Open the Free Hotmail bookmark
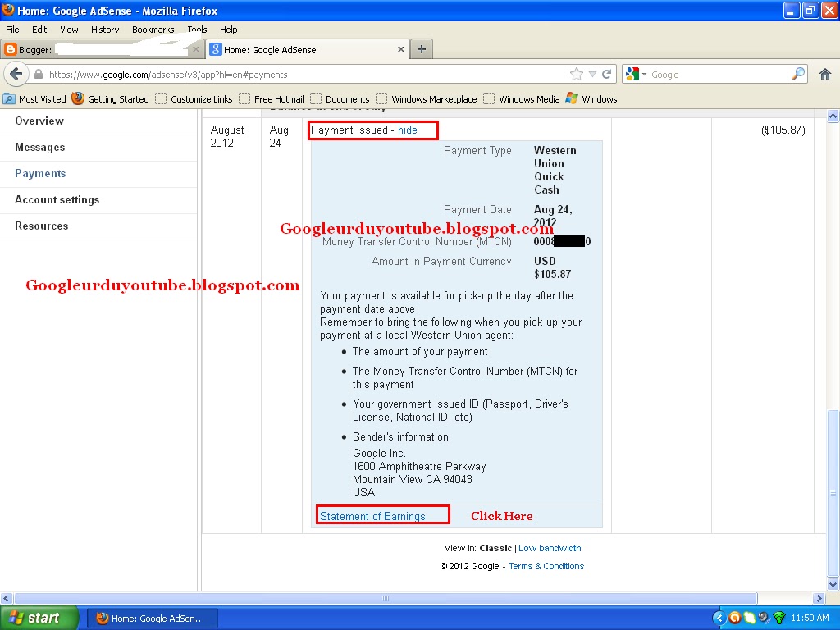 click(272, 99)
